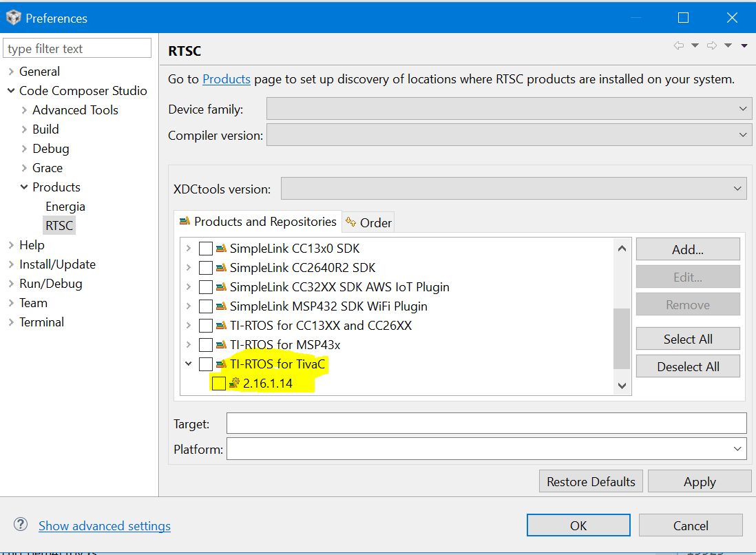Screen dimensions: 756x555
Task: Click the Add... button
Action: pyautogui.click(x=688, y=249)
